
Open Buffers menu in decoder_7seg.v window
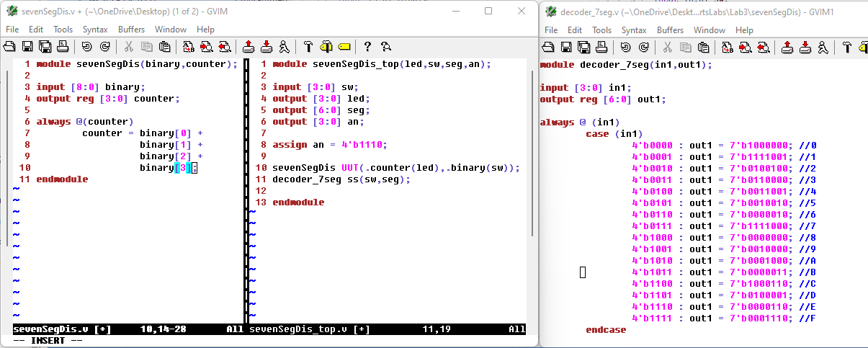pos(670,30)
